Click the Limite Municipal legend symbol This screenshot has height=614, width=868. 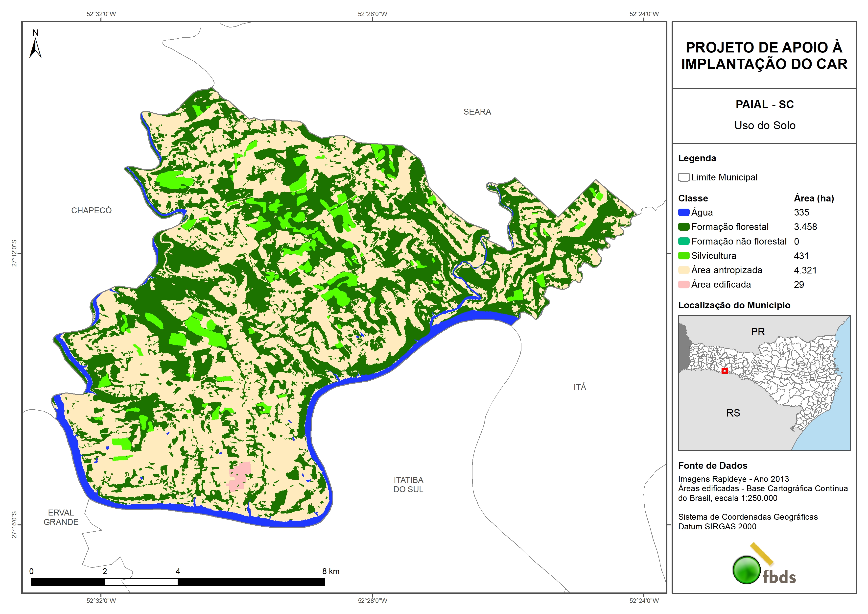click(683, 177)
